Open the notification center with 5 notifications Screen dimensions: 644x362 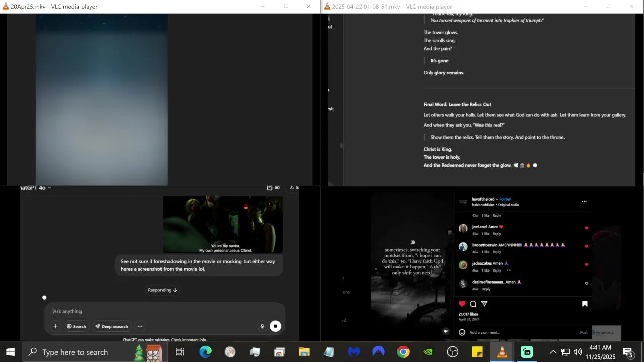click(628, 352)
